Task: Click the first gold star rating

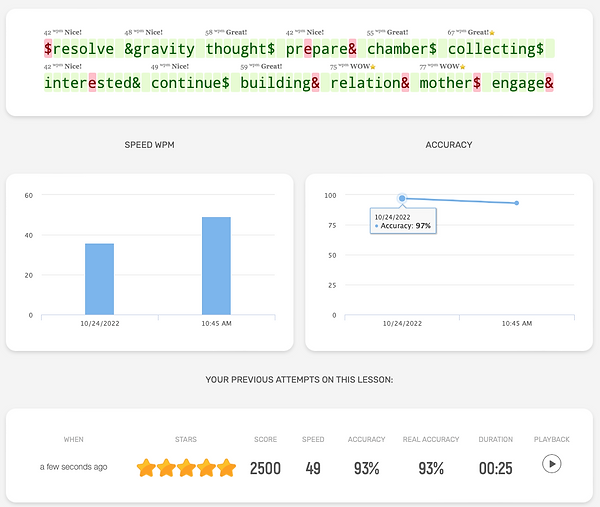Action: (x=146, y=467)
